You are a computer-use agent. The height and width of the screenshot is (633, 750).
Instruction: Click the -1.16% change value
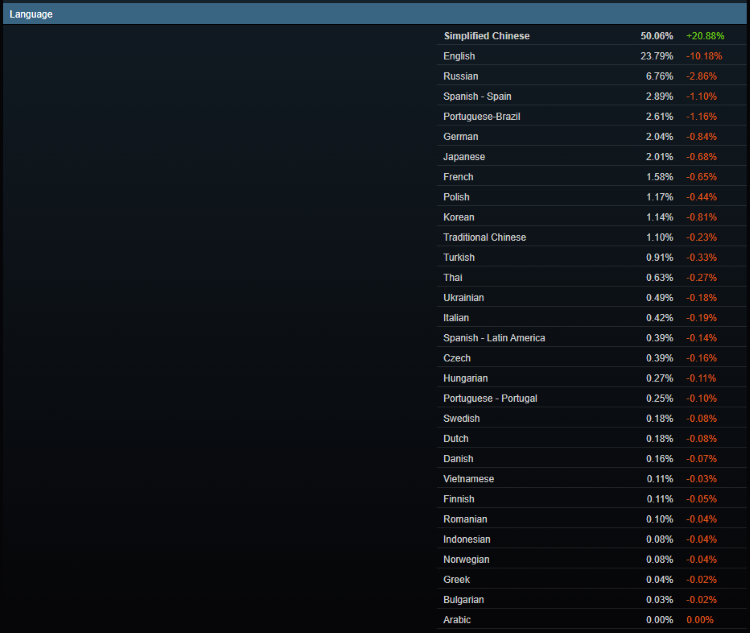coord(702,116)
